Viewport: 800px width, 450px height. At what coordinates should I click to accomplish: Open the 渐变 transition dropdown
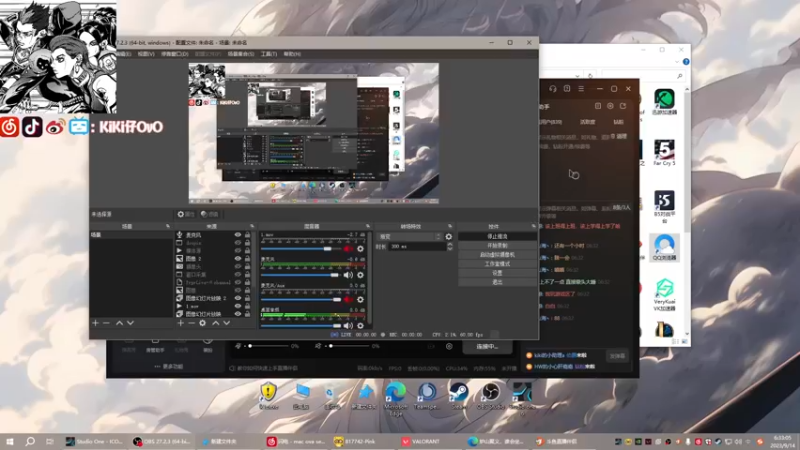click(x=409, y=237)
